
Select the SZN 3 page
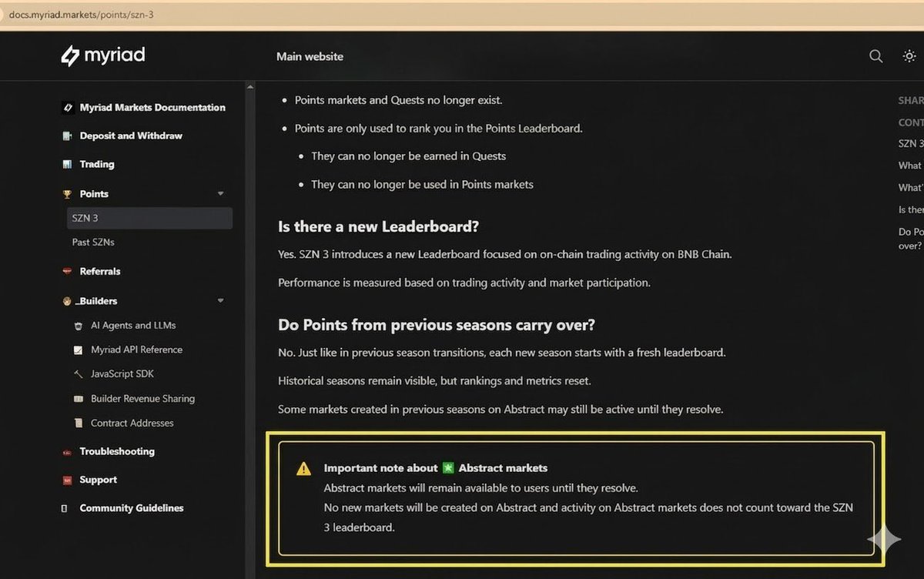(149, 218)
